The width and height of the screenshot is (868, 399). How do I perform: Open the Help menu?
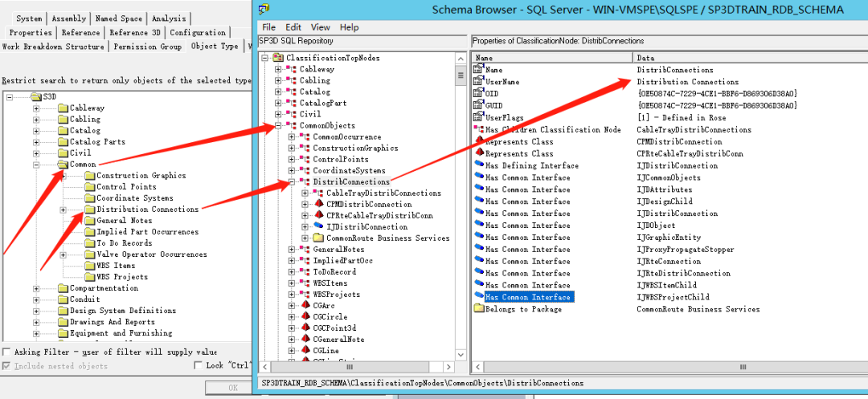point(349,27)
